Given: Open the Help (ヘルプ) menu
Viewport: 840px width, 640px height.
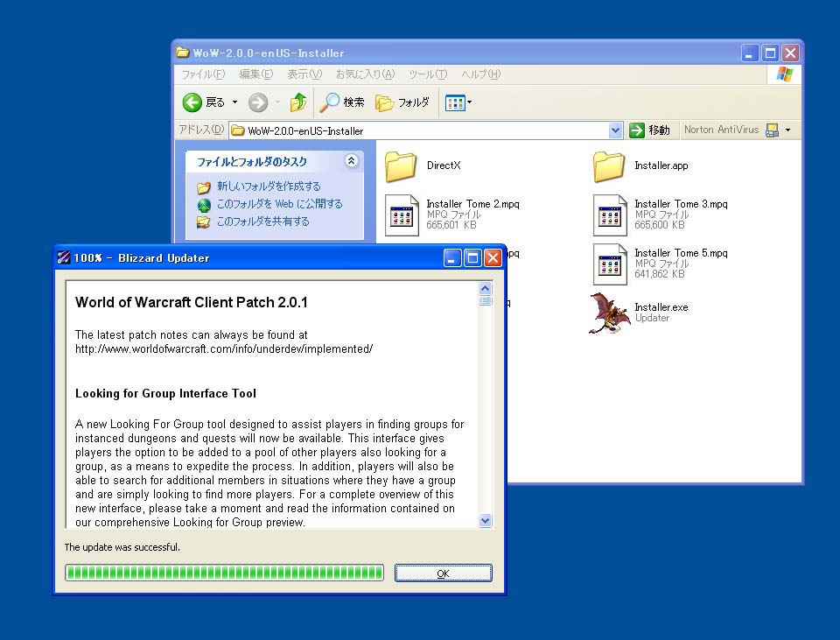Looking at the screenshot, I should [x=480, y=74].
